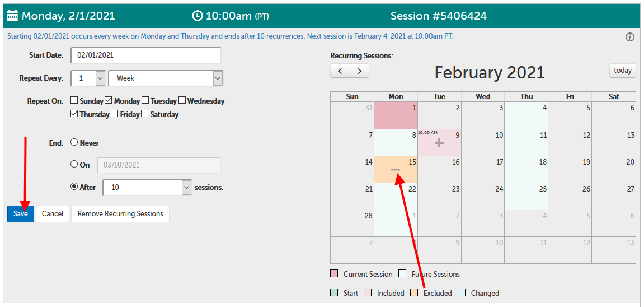Image resolution: width=644 pixels, height=307 pixels.
Task: Check the Sunday repeat checkbox
Action: coord(74,101)
